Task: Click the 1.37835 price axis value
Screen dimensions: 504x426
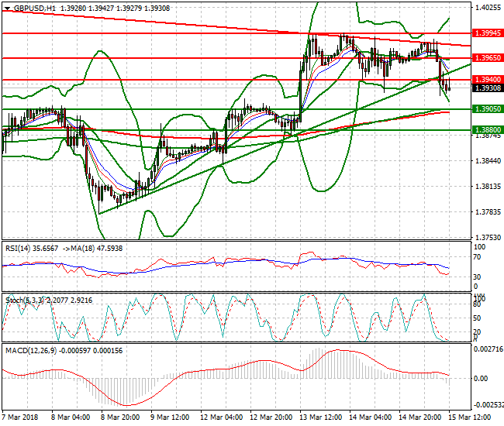Action: [x=488, y=212]
